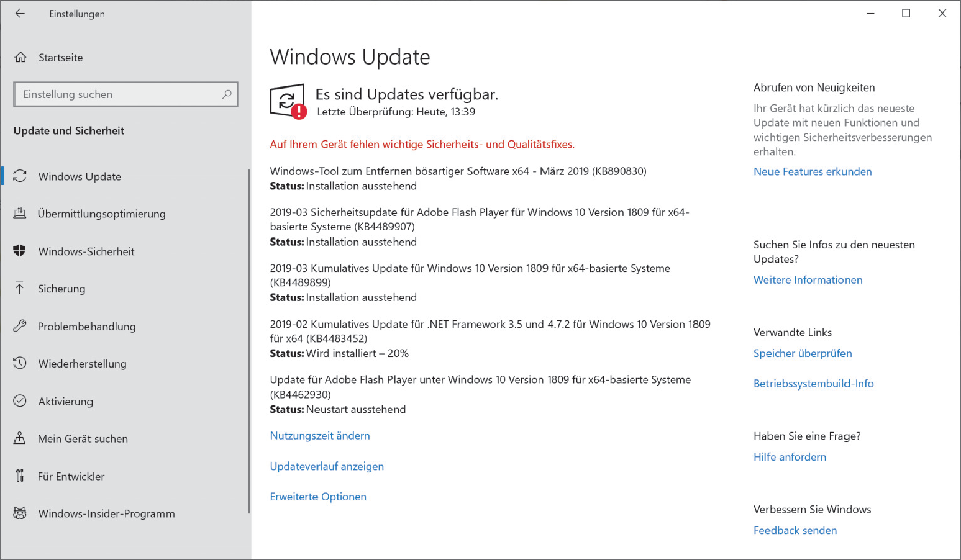Click the Windows-Sicherheit shield icon
Image resolution: width=961 pixels, height=560 pixels.
coord(20,251)
